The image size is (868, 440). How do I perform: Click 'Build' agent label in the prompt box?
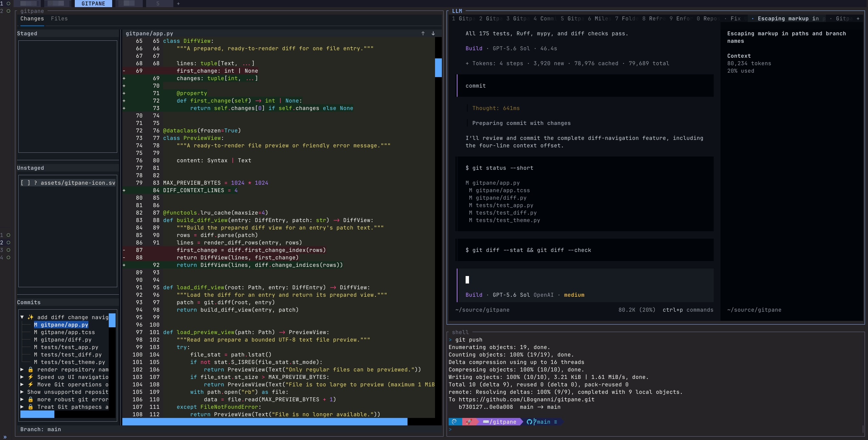pos(474,295)
